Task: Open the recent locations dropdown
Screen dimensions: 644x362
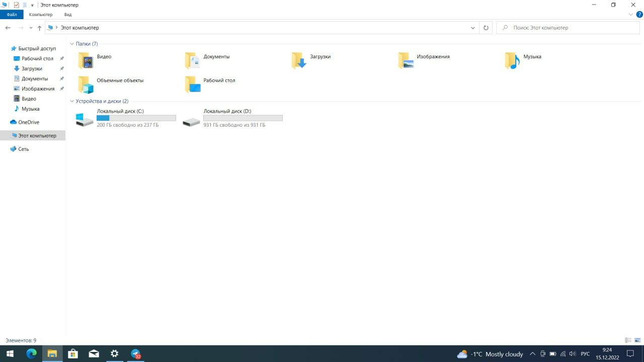Action: pyautogui.click(x=31, y=28)
